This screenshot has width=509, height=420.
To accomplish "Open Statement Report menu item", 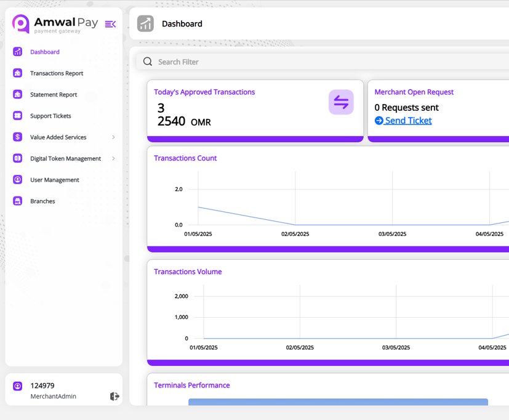I will coord(54,94).
